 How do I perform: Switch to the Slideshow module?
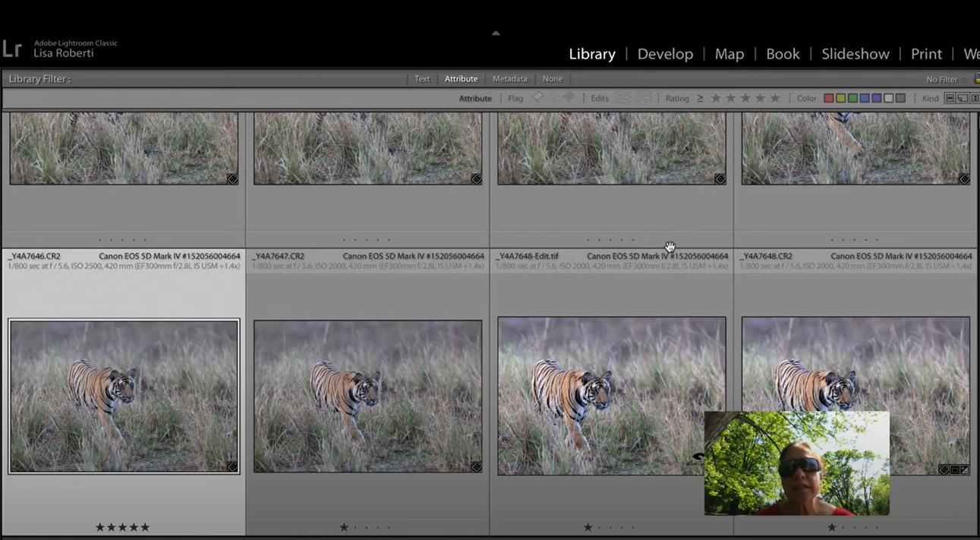coord(856,54)
